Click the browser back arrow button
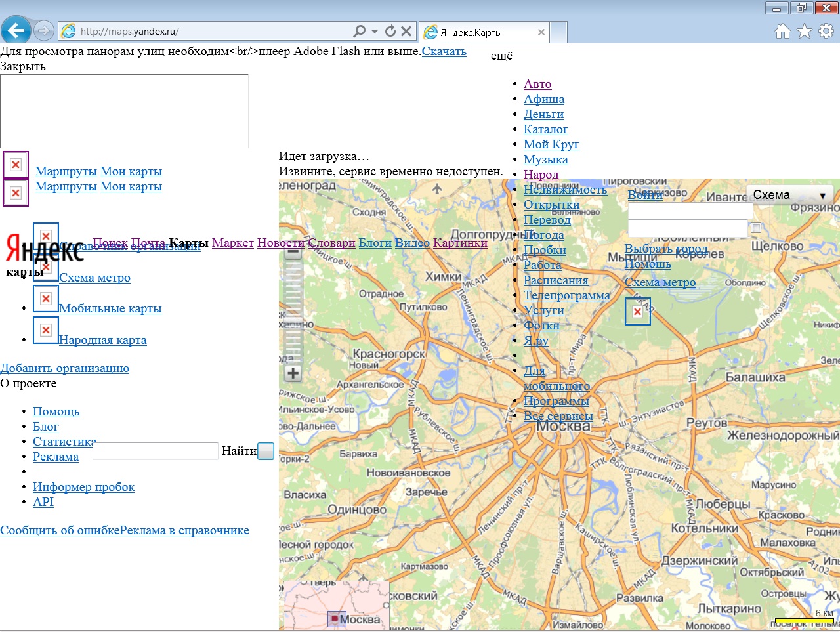This screenshot has width=840, height=632. [16, 30]
